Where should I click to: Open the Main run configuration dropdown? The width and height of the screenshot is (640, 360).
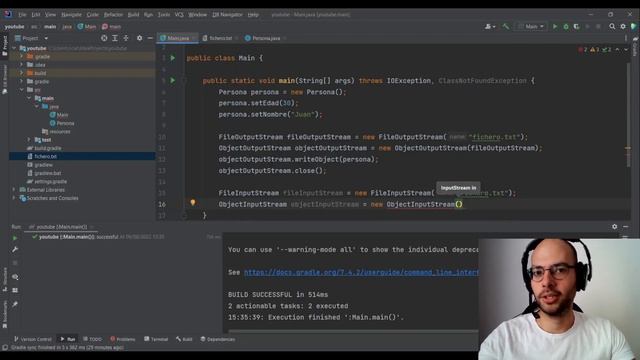tap(531, 27)
